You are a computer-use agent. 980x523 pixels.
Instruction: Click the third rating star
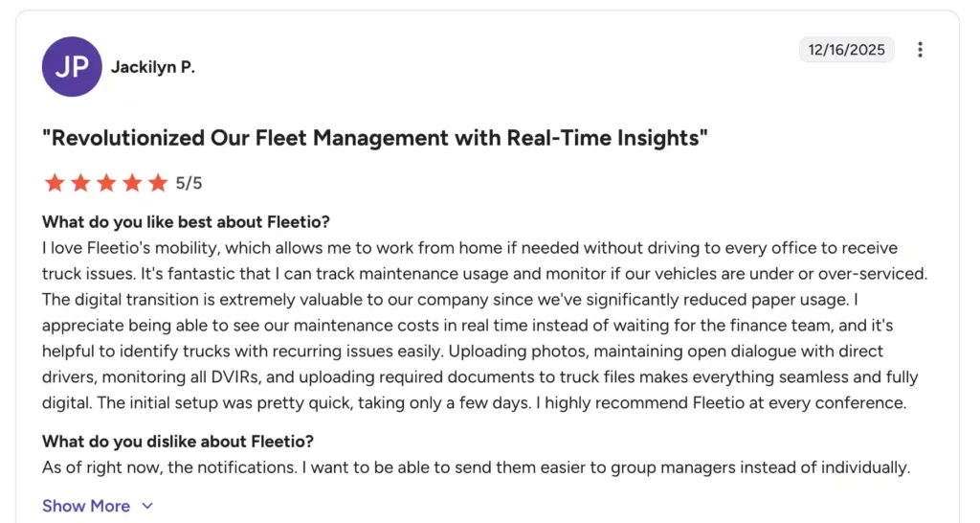pyautogui.click(x=106, y=183)
